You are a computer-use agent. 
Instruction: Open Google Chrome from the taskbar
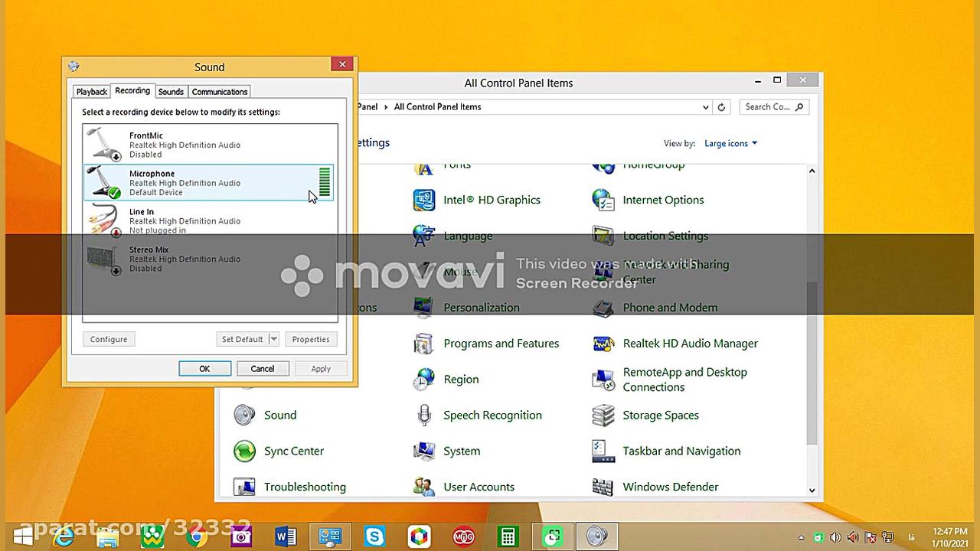pyautogui.click(x=197, y=536)
